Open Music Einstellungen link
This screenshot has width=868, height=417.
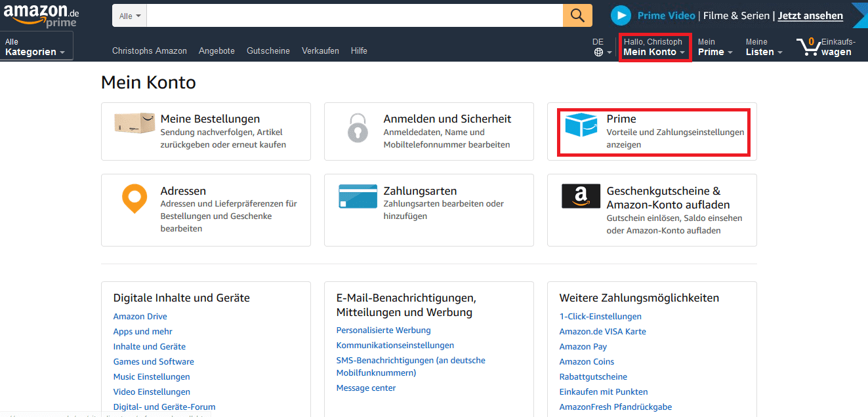tap(152, 377)
